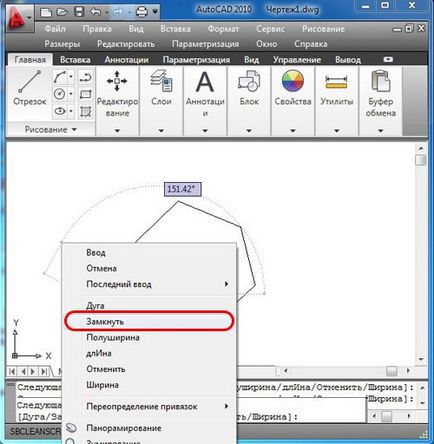Screen dimensions: 434x444
Task: Select the Отрезок line tool
Action: (29, 88)
